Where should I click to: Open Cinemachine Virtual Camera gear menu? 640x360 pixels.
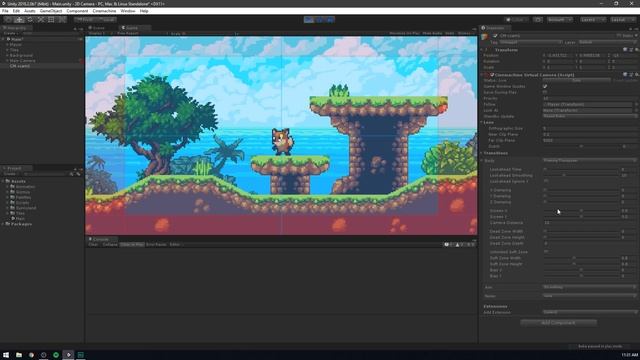[x=637, y=75]
